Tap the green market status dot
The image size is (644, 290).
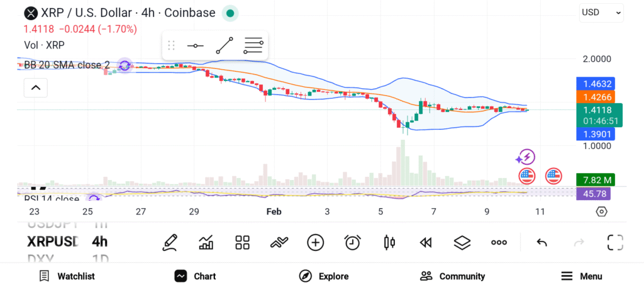click(230, 13)
